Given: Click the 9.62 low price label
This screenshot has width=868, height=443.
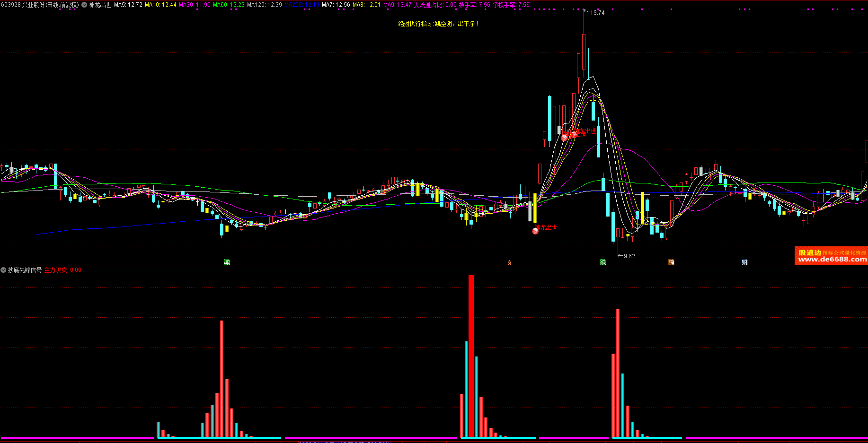Looking at the screenshot, I should point(629,256).
